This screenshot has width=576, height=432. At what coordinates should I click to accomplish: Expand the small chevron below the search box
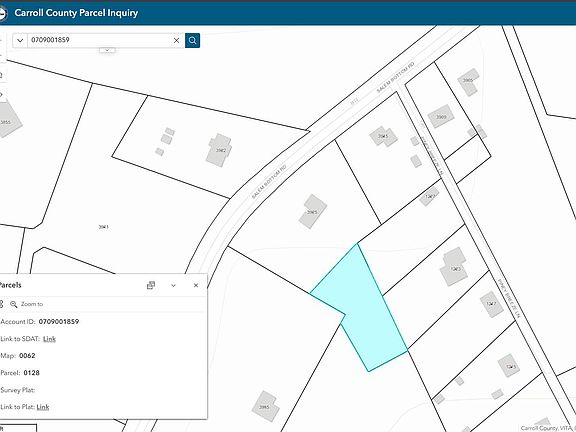(107, 50)
